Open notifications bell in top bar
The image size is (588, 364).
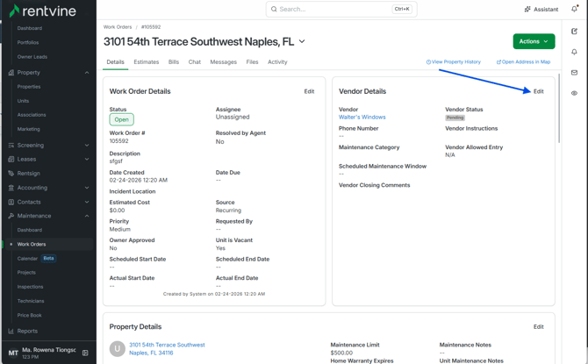[x=574, y=9]
